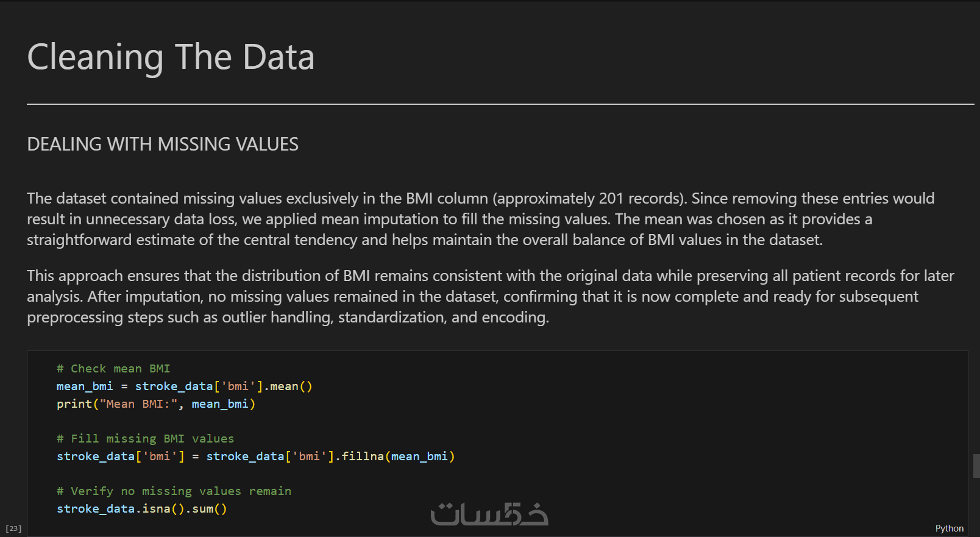This screenshot has height=537, width=980.
Task: Click the "Mean BMI:" string literal
Action: [x=138, y=404]
